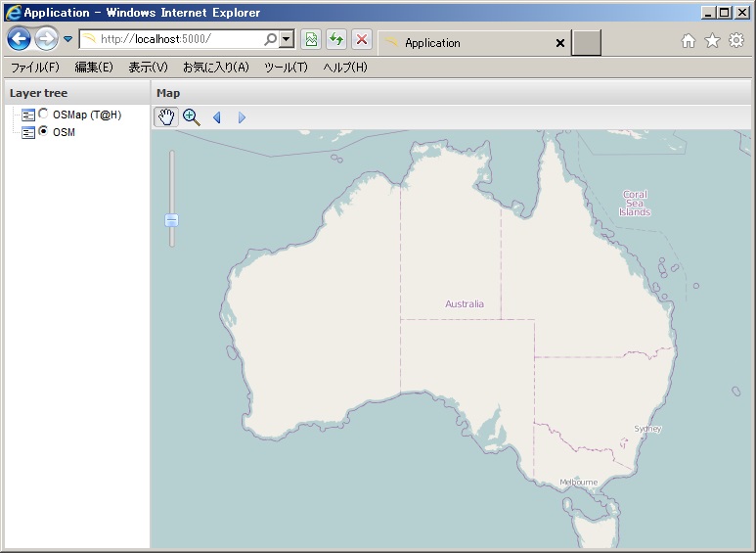Close the Application tab
The width and height of the screenshot is (756, 553).
pos(560,43)
